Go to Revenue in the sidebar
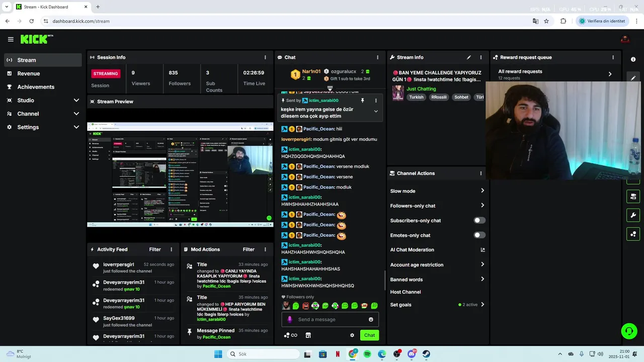Image resolution: width=644 pixels, height=362 pixels. (x=43, y=73)
